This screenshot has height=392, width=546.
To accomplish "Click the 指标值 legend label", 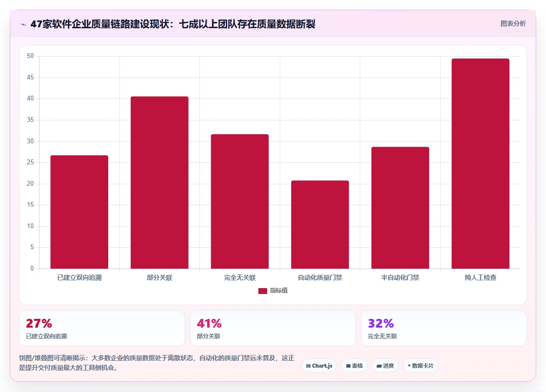I will pyautogui.click(x=278, y=291).
